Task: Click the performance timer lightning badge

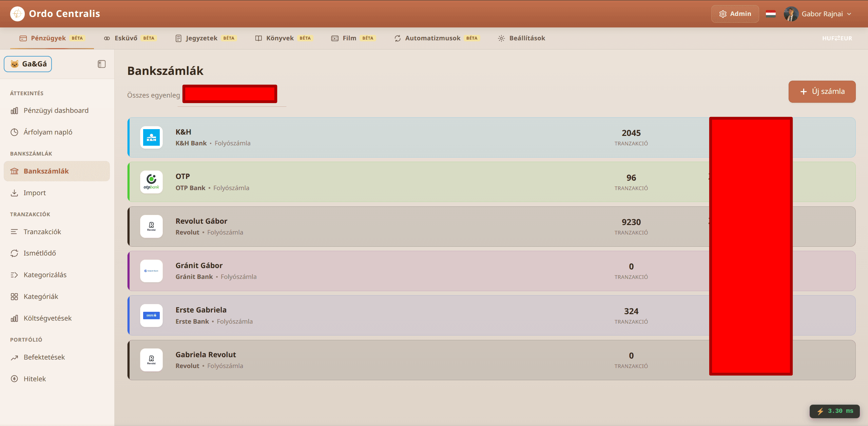Action: 834,411
